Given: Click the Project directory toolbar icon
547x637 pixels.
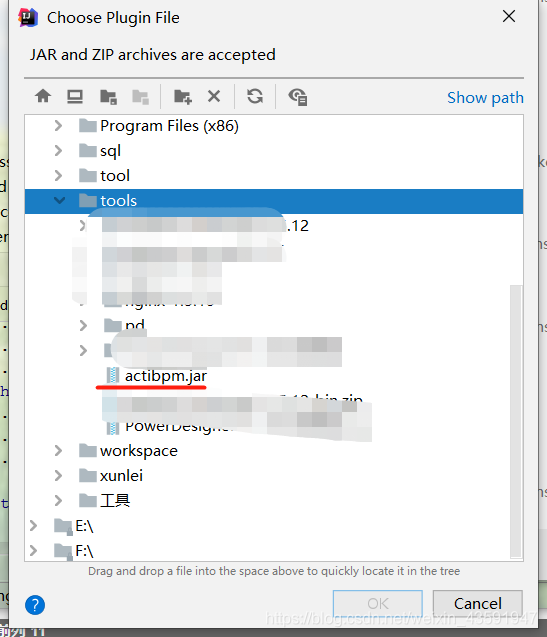Looking at the screenshot, I should click(108, 97).
